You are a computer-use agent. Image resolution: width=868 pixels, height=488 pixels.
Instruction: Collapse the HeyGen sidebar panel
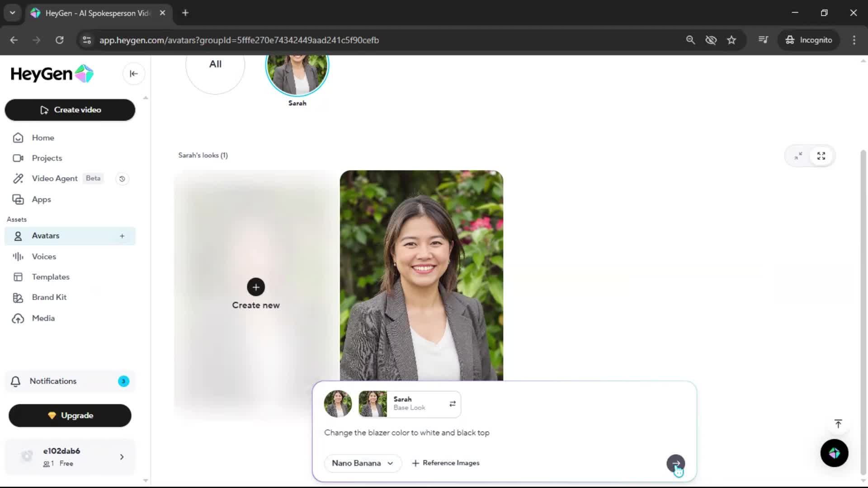coord(133,74)
